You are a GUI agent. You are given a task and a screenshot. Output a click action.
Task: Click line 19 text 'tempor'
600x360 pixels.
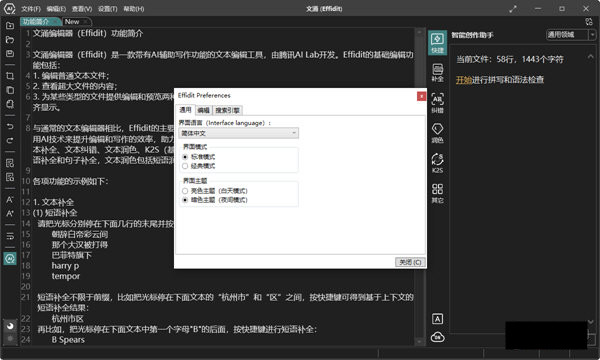pos(66,276)
